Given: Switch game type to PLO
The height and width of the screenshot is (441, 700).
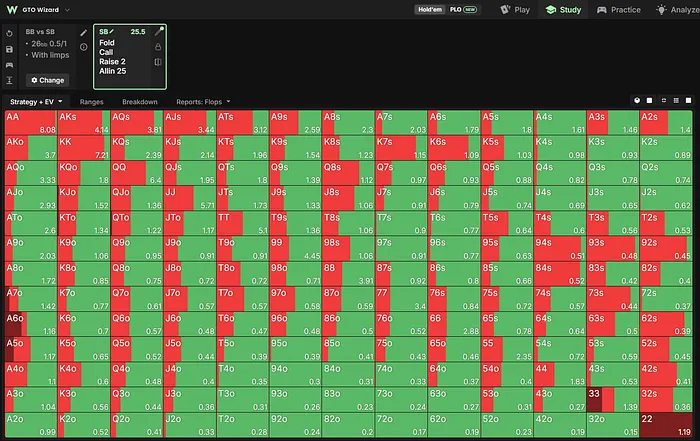Looking at the screenshot, I should [463, 9].
